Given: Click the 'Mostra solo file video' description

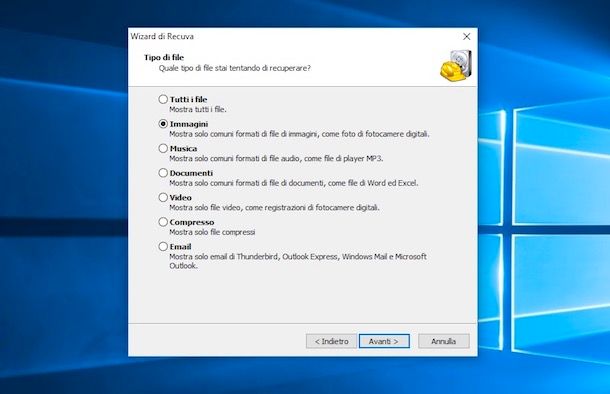Looking at the screenshot, I should pyautogui.click(x=274, y=207).
